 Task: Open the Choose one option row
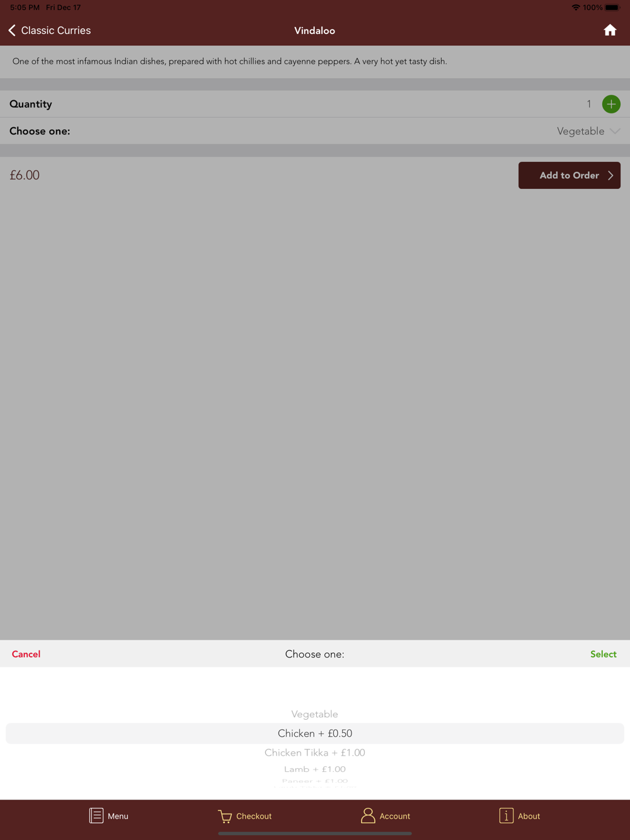tap(315, 131)
